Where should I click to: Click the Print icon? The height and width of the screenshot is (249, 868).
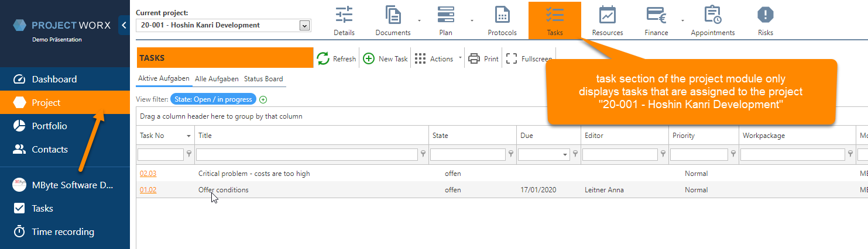click(x=474, y=58)
